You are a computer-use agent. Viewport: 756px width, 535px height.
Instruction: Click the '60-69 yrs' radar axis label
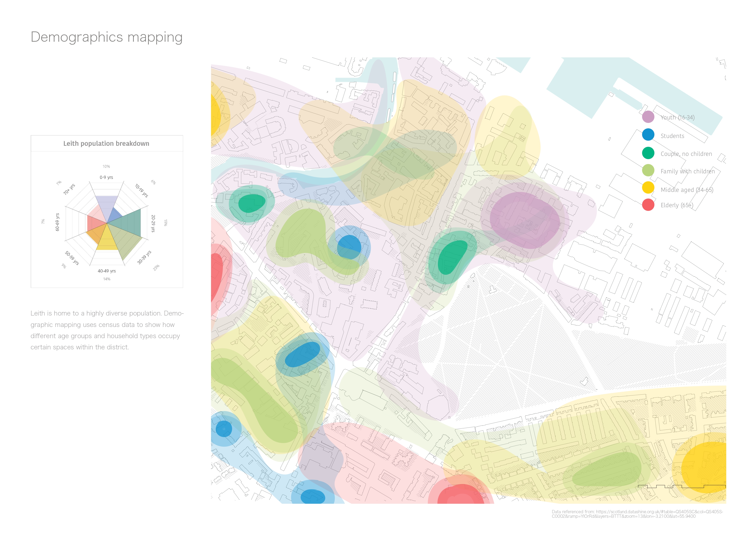point(58,222)
